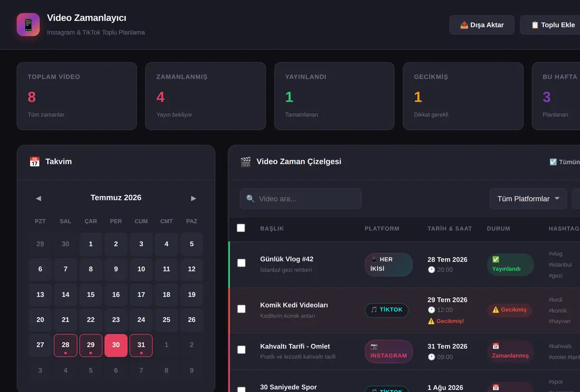This screenshot has height=392, width=580.
Task: Select July 29 in the calendar
Action: click(x=91, y=345)
